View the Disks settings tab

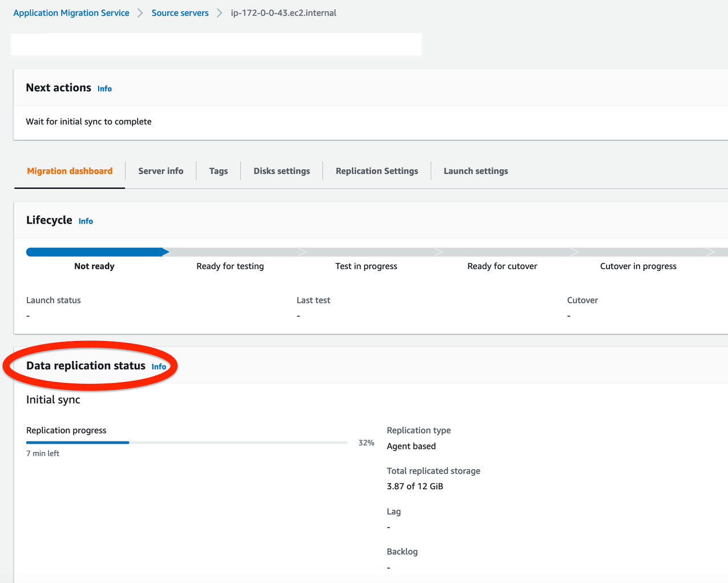point(281,171)
